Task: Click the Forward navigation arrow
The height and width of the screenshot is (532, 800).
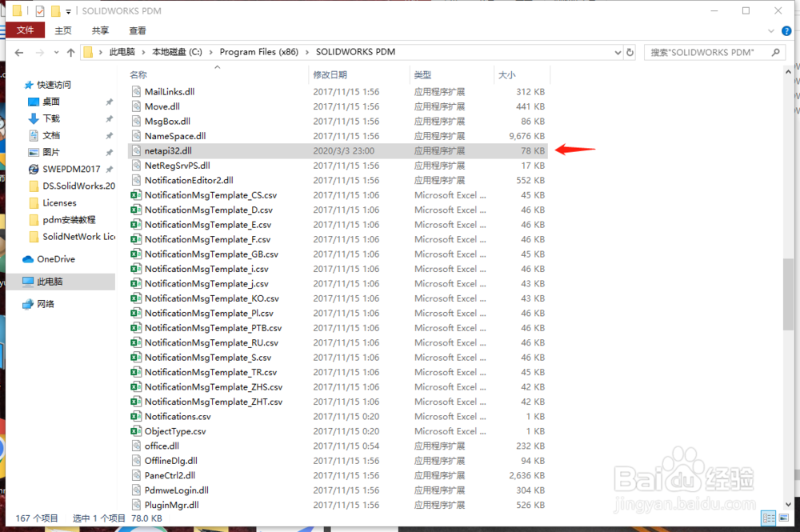Action: click(39, 52)
